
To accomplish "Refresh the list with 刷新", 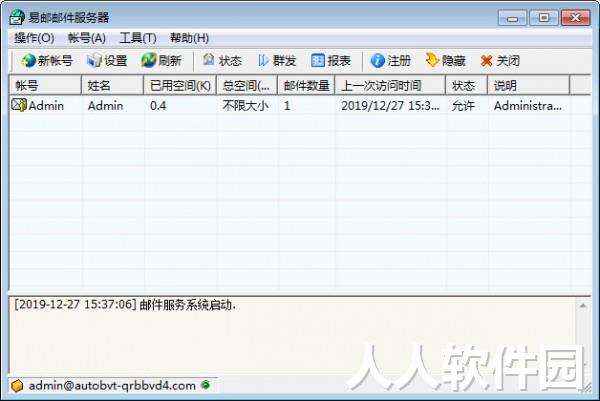I will point(161,60).
